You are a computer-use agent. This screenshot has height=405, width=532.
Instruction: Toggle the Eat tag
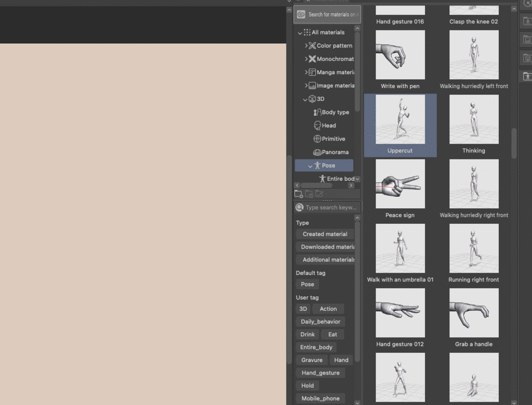pos(332,335)
